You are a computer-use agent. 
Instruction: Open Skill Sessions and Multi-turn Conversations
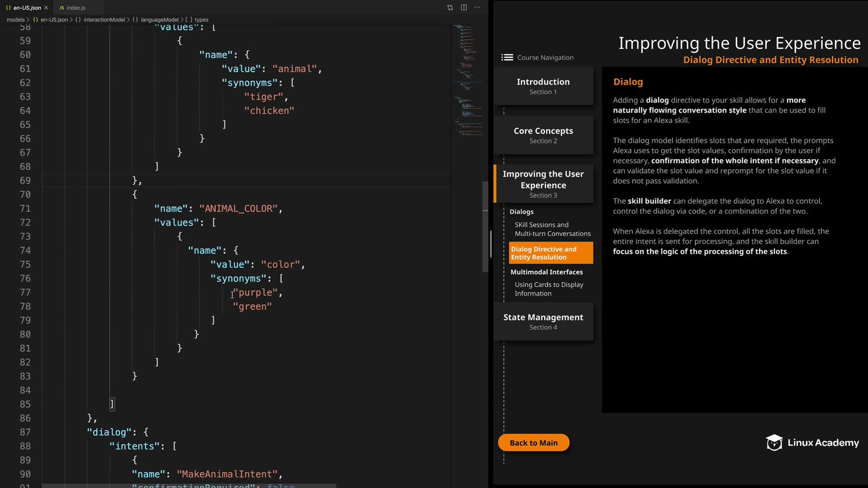click(552, 229)
